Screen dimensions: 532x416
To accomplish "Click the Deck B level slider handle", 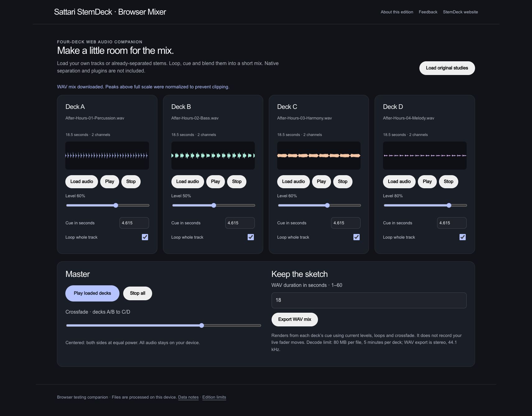I will pyautogui.click(x=214, y=205).
